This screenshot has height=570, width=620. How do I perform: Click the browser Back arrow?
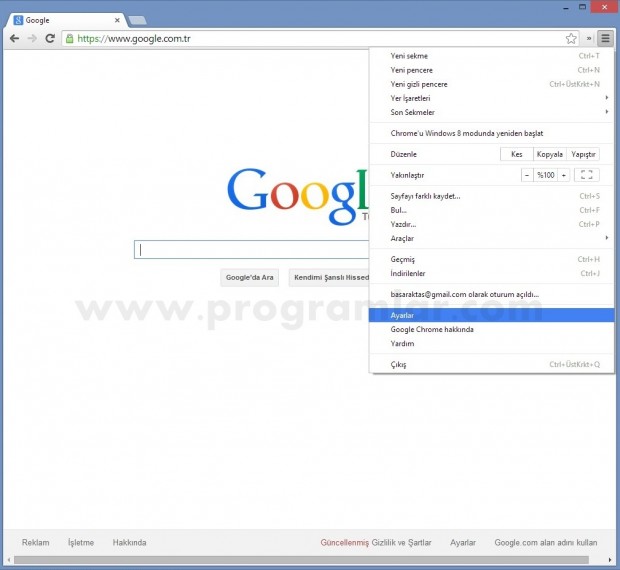pyautogui.click(x=14, y=38)
